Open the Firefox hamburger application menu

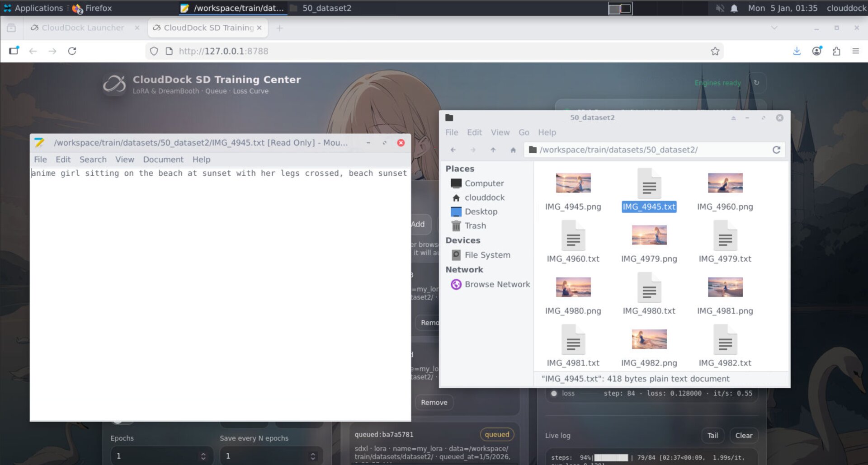[x=855, y=51]
